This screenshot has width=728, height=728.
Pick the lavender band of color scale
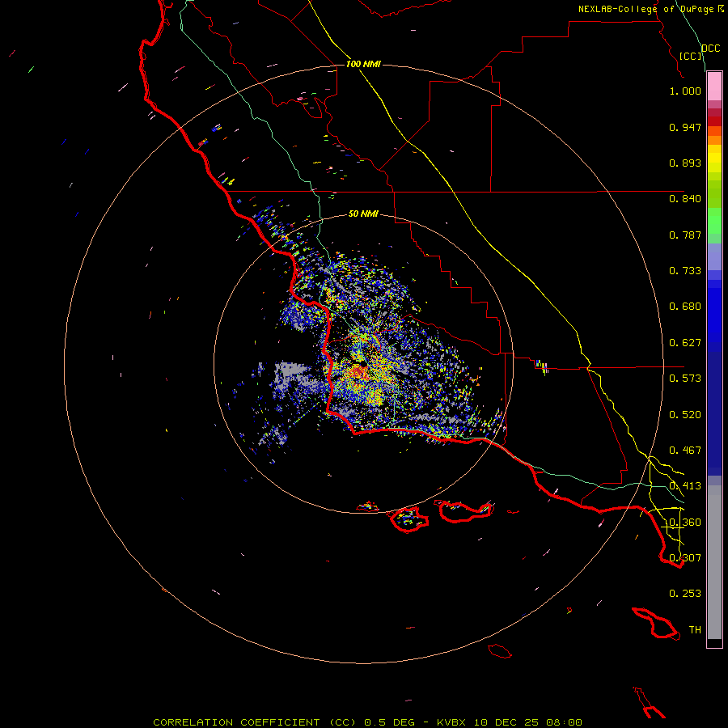click(714, 256)
